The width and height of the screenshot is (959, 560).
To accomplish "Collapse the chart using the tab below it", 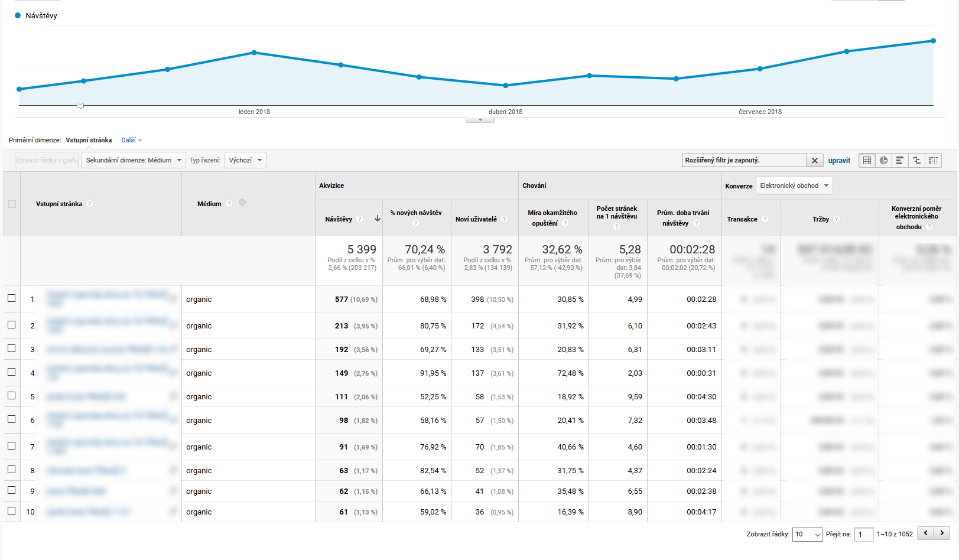I will (480, 120).
